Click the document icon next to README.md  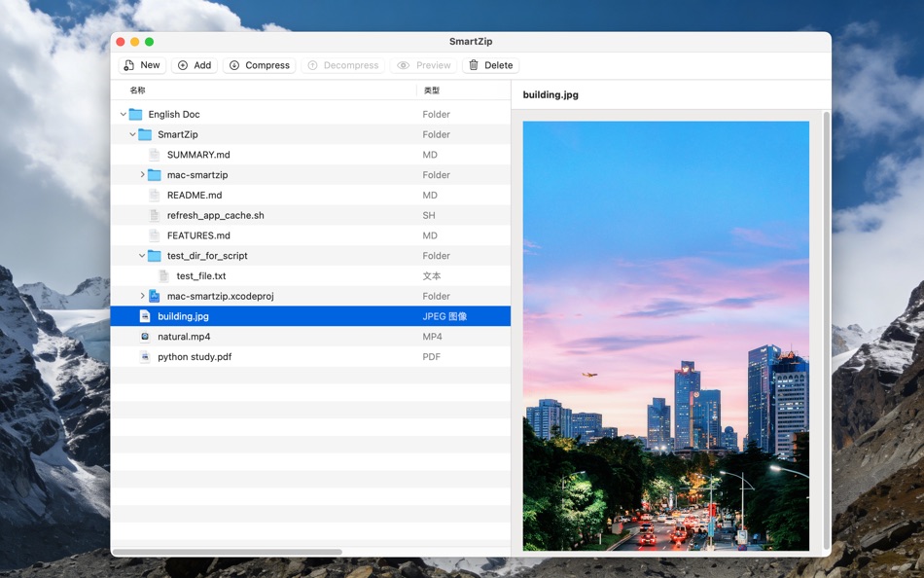[x=153, y=195]
